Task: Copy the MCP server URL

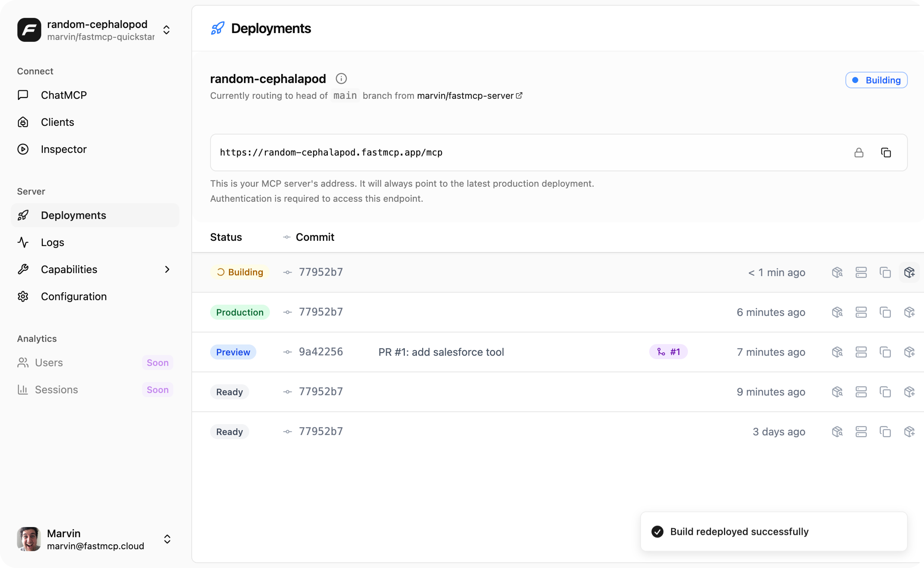Action: 886,153
